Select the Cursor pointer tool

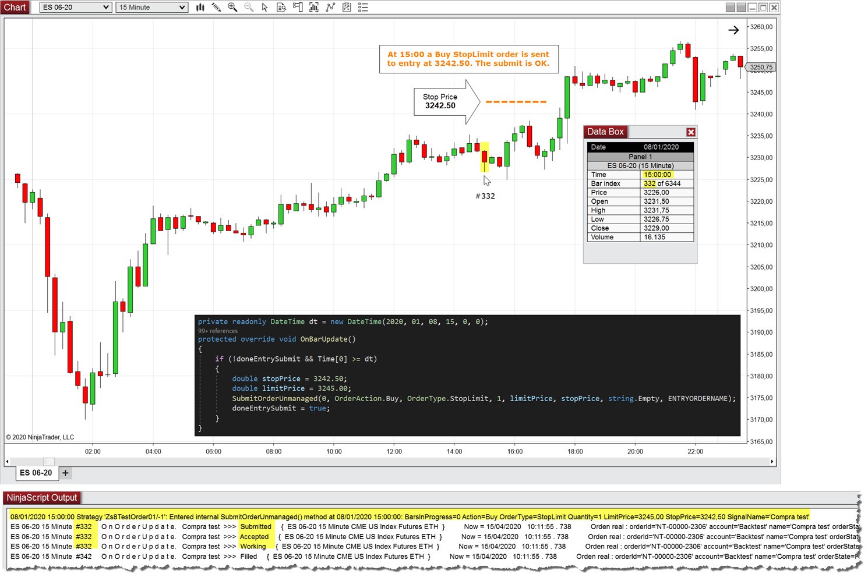(264, 7)
